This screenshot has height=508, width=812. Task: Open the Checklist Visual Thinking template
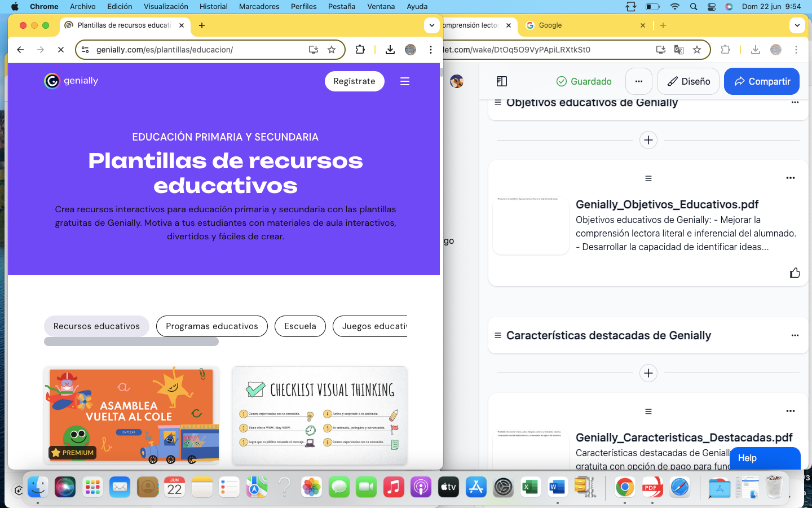pyautogui.click(x=320, y=415)
